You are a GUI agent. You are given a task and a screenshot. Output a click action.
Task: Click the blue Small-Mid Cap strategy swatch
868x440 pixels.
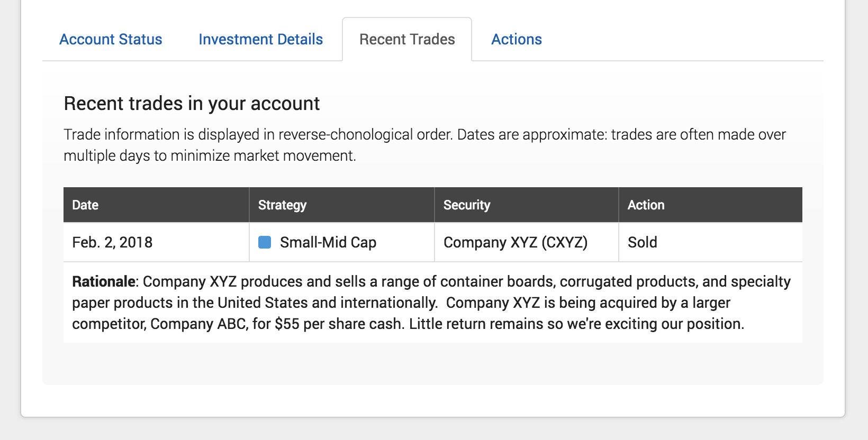click(x=264, y=242)
